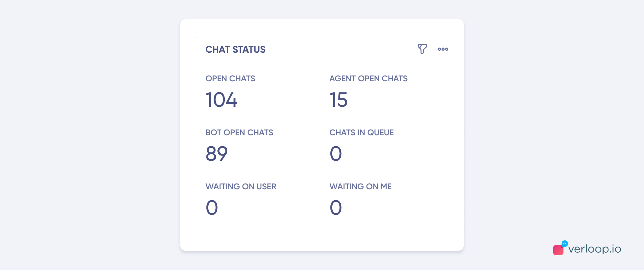
Task: Click the WAITING ON USER label
Action: pyautogui.click(x=241, y=186)
